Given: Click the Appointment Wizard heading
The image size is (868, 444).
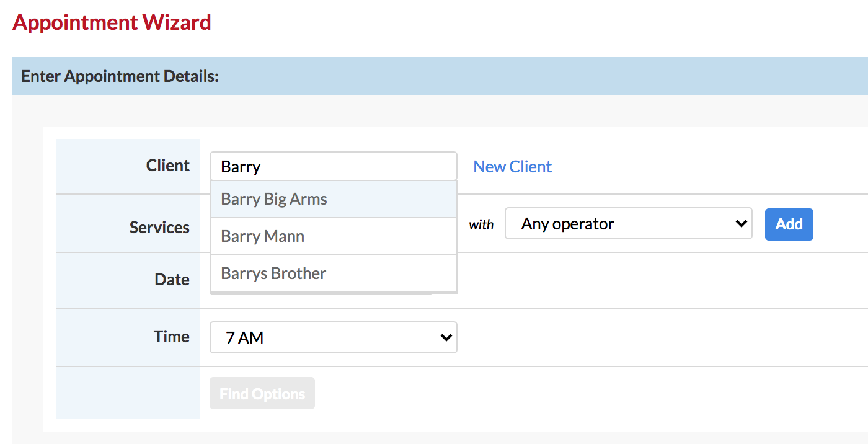Looking at the screenshot, I should (112, 22).
